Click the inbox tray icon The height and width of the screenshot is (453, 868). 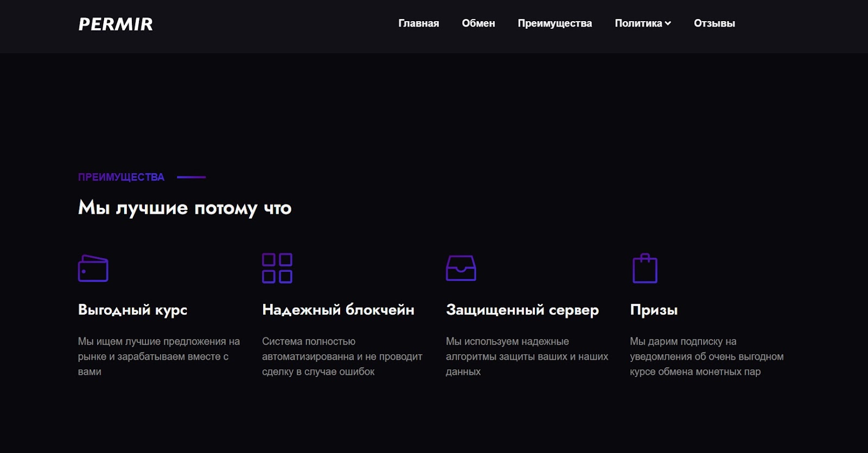(461, 268)
